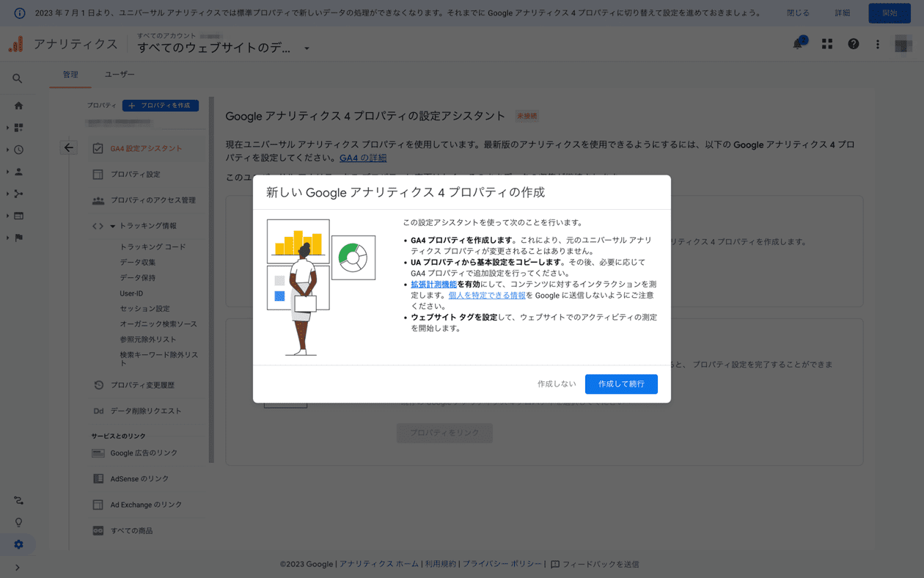Viewport: 924px width, 578px height.
Task: Select トラッキング コード item
Action: (x=153, y=247)
